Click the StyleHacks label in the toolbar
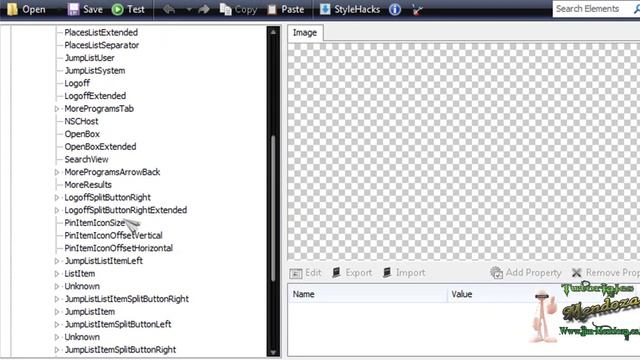640x360 pixels. (x=357, y=9)
